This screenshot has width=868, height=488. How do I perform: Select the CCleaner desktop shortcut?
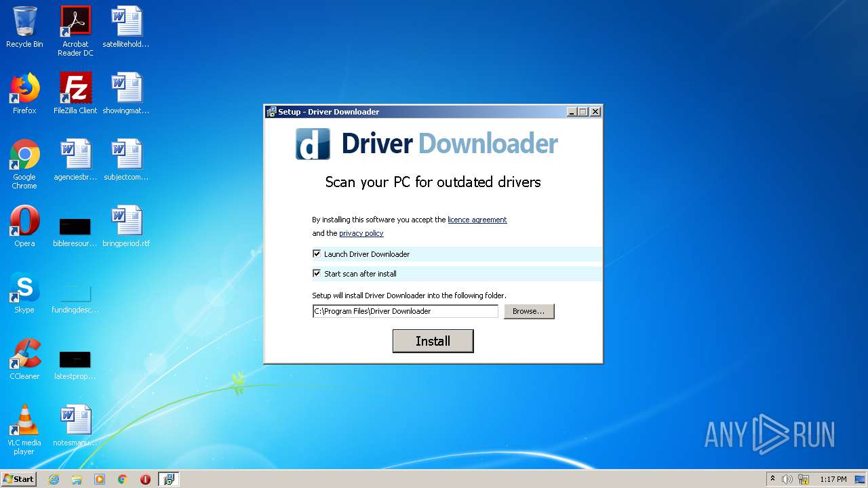(24, 359)
